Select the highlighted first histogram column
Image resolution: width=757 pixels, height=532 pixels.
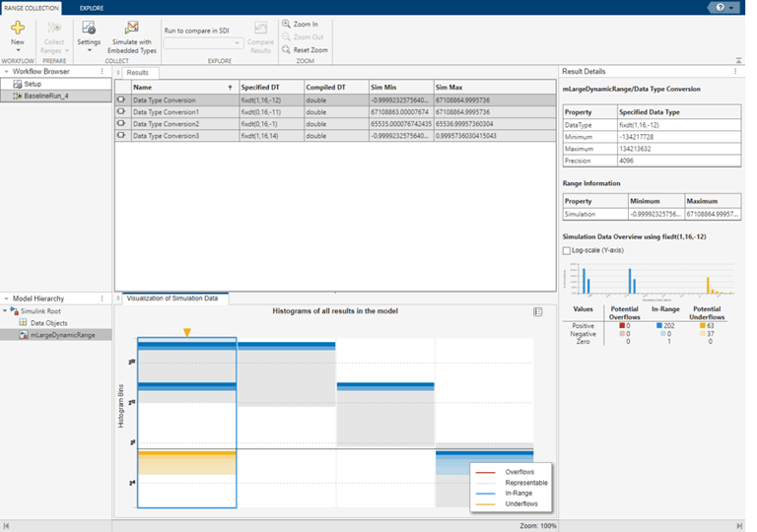tap(187, 423)
